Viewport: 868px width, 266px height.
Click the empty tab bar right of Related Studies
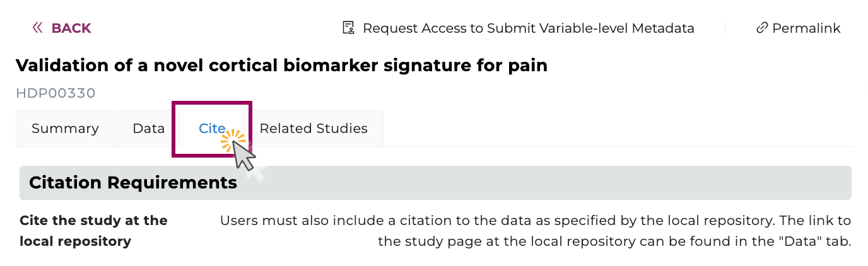click(618, 129)
